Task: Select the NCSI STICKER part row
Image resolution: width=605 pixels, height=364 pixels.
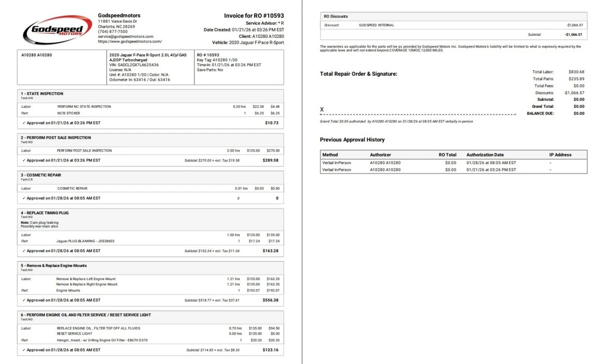Action: click(150, 113)
